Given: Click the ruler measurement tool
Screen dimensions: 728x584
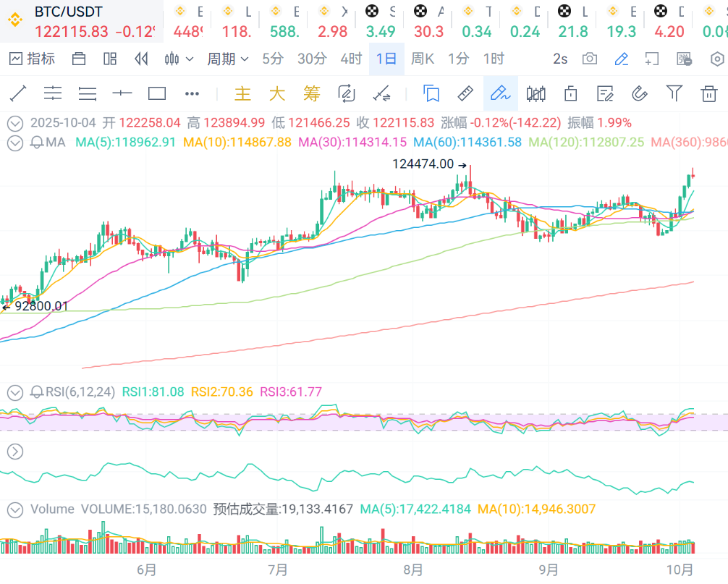Looking at the screenshot, I should tap(466, 93).
